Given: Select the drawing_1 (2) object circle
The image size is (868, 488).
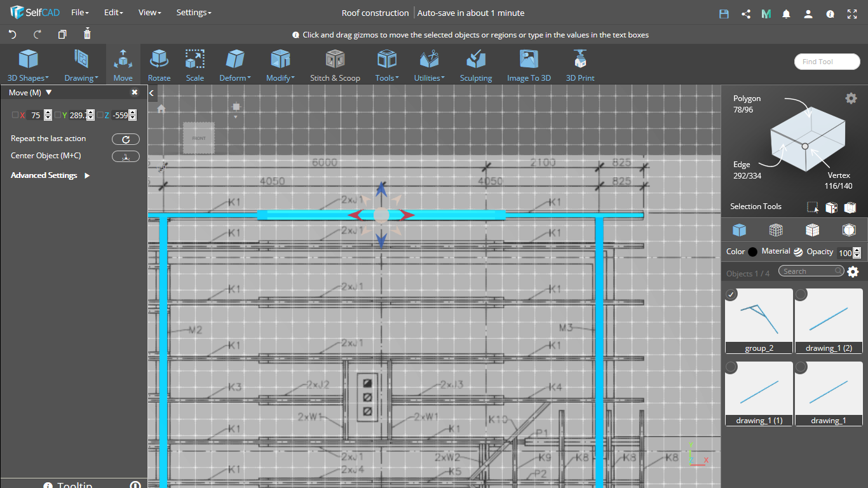Looking at the screenshot, I should pyautogui.click(x=801, y=294).
